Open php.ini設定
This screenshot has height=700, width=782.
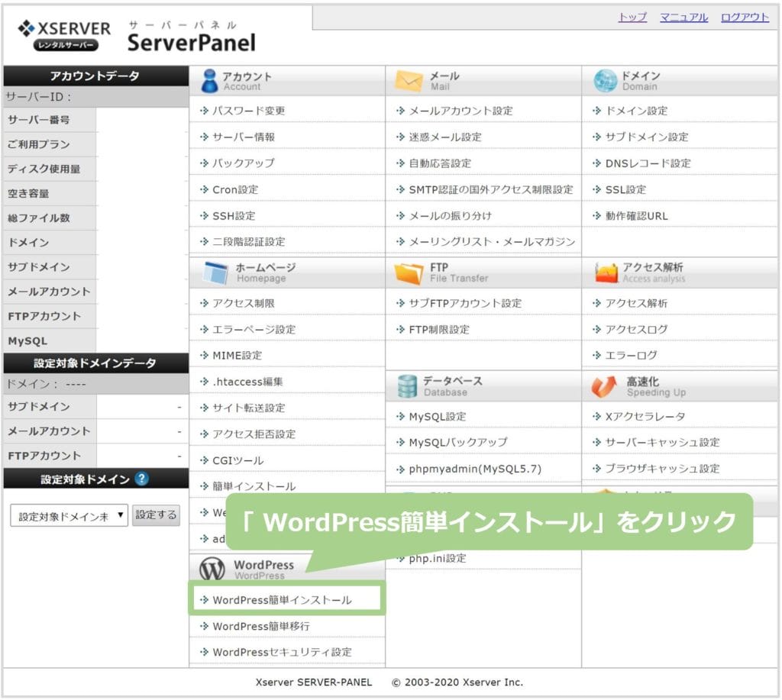point(438,559)
